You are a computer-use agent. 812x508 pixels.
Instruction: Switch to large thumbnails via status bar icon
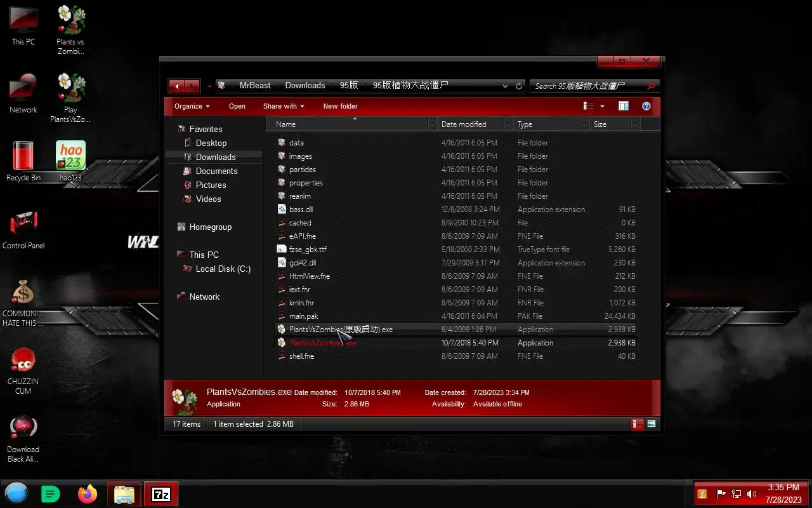652,424
